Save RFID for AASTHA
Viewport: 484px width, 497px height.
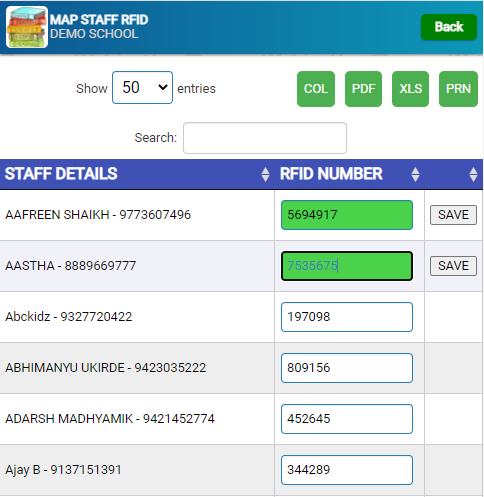(x=453, y=266)
